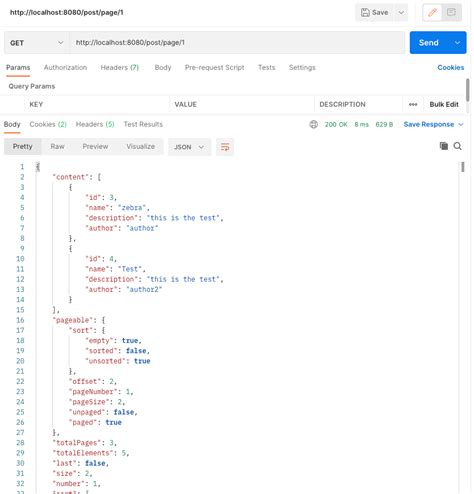Open the request Headers (7) tab
Screen dimensions: 474x494
pos(120,68)
